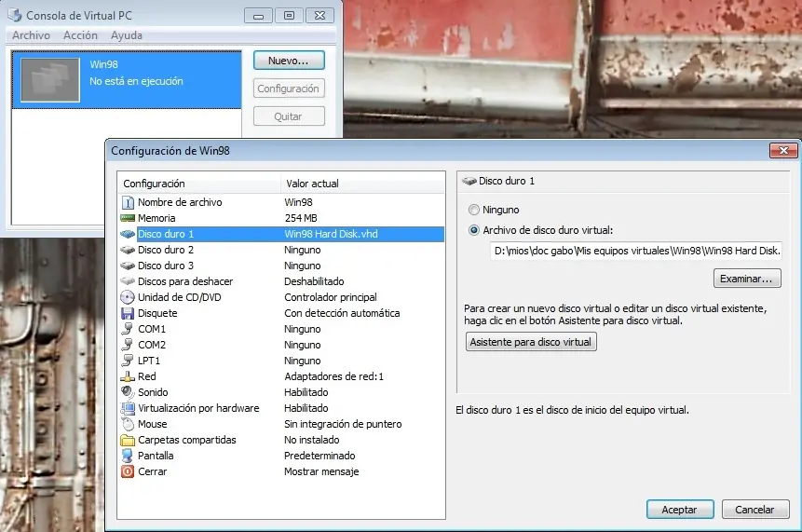
Task: Click the Discos para deshacer icon
Action: (x=128, y=281)
